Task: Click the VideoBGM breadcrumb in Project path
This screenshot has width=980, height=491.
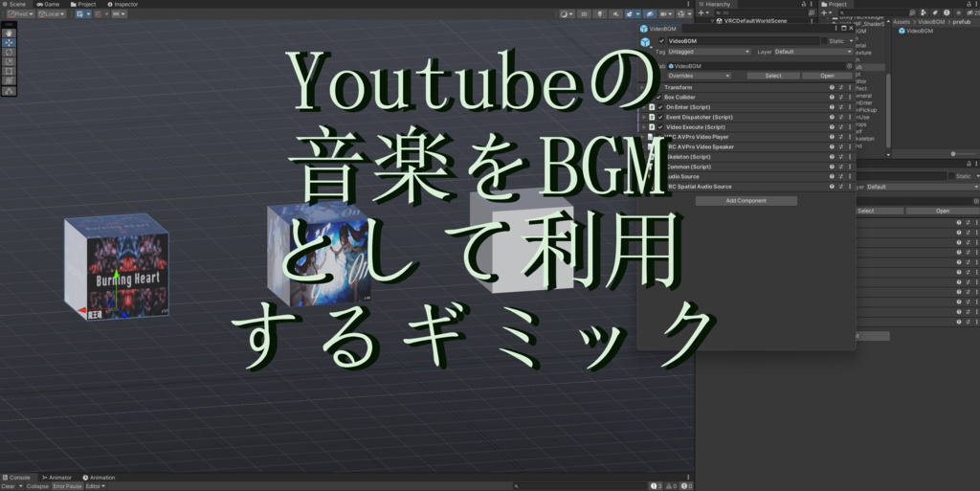Action: (931, 22)
